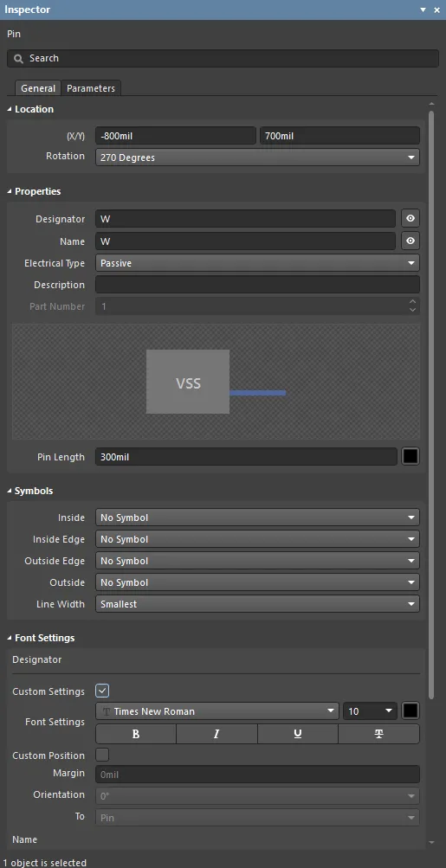Open the Electrical Type dropdown

pos(257,263)
